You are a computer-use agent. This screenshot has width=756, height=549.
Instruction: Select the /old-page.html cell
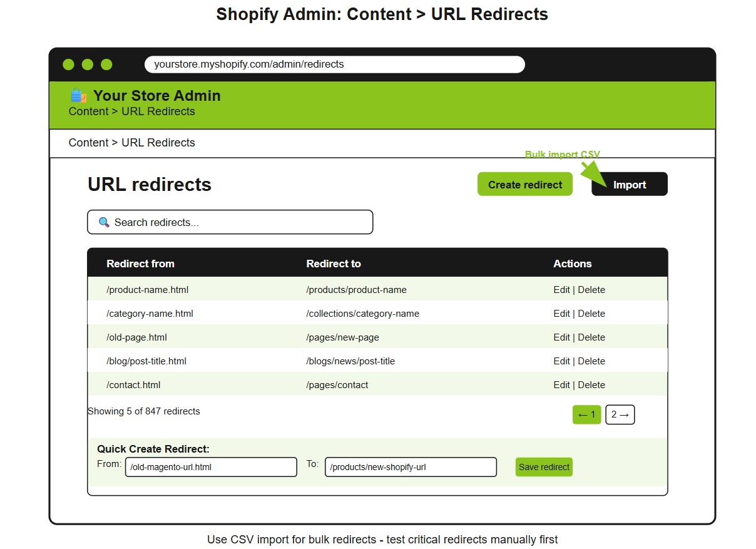coord(136,337)
